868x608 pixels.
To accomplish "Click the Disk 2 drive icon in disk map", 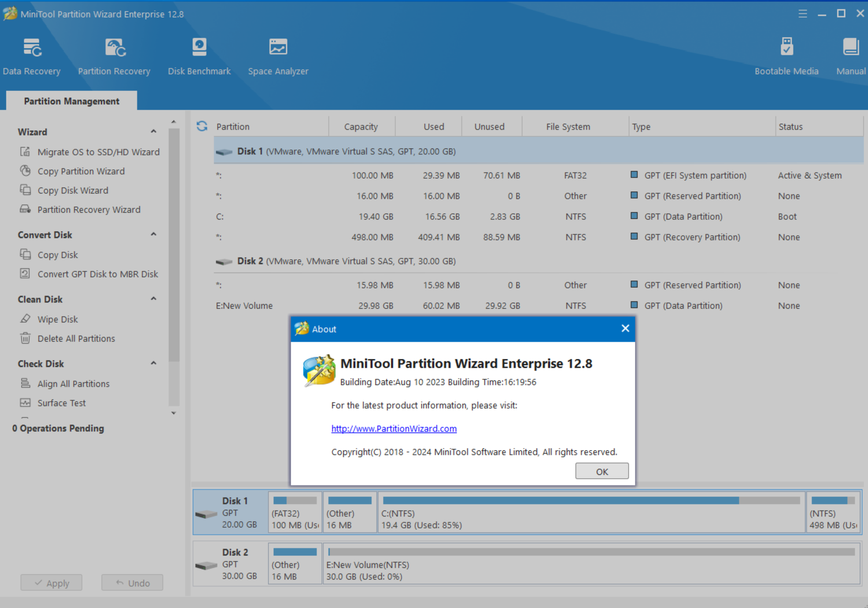I will pyautogui.click(x=206, y=565).
